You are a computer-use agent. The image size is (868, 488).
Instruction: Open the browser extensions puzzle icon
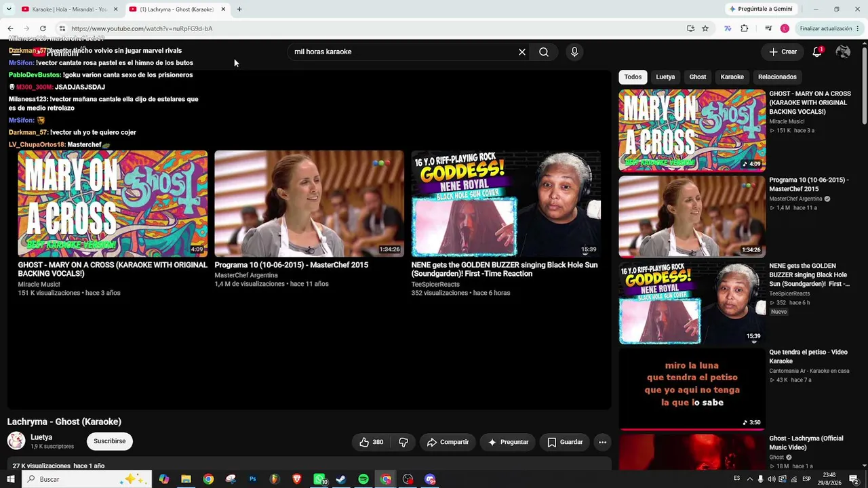point(745,28)
